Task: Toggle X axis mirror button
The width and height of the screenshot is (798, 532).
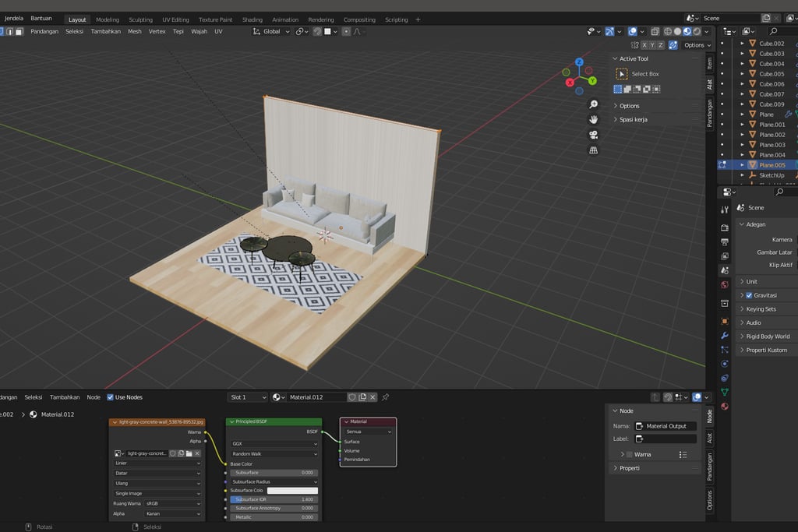Action: [644, 45]
